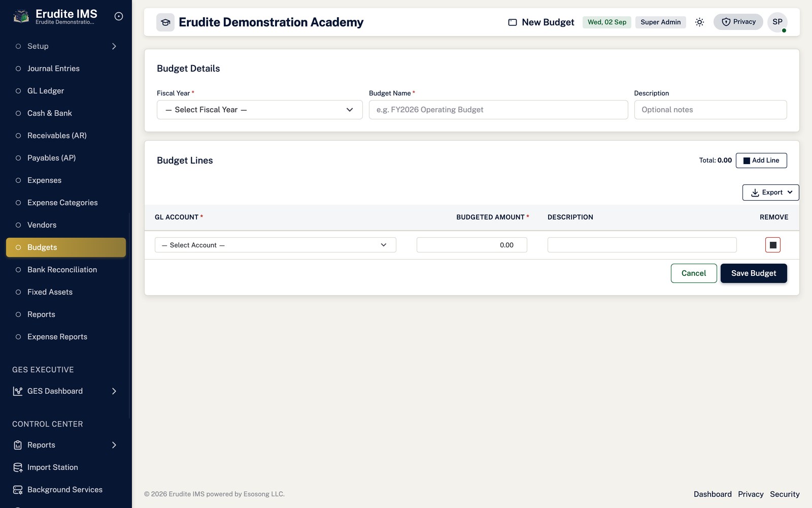Open Journal Entries in sidebar
Image resolution: width=812 pixels, height=508 pixels.
tap(66, 69)
